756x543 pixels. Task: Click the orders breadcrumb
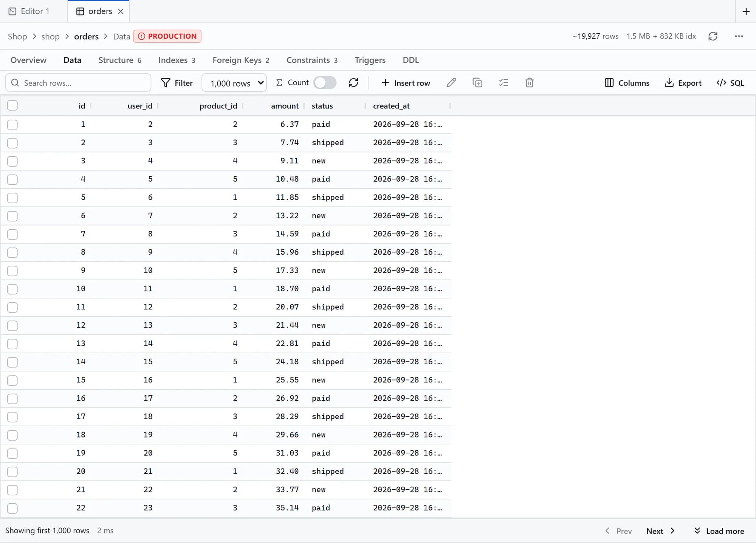pos(86,37)
